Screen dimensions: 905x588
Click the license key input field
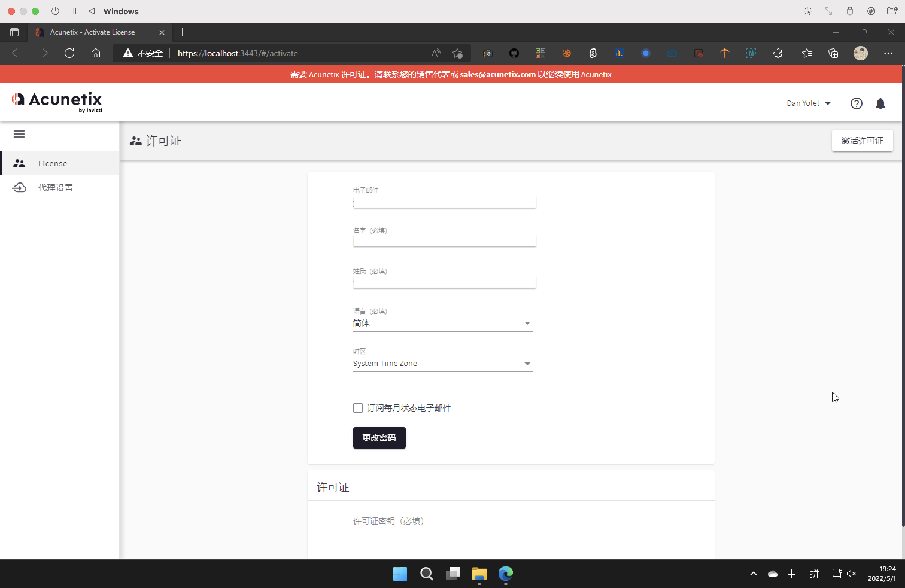pos(442,521)
